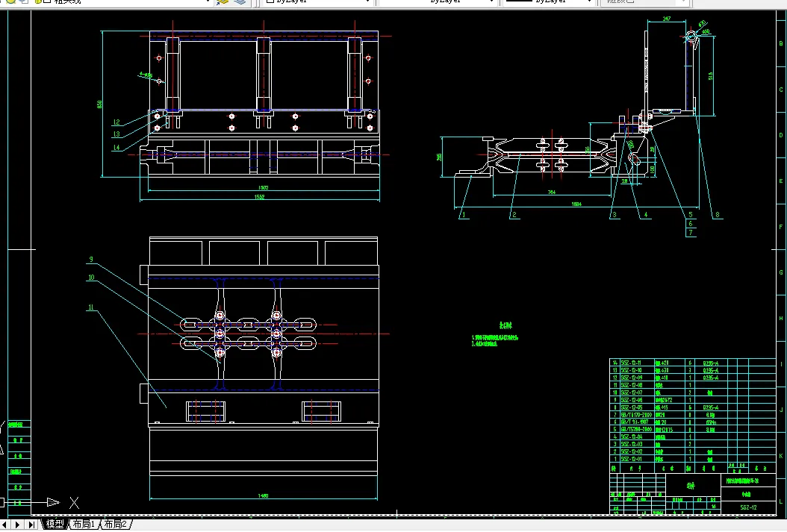This screenshot has height=532, width=787.
Task: Open the 布局2 layout tab
Action: click(x=116, y=524)
